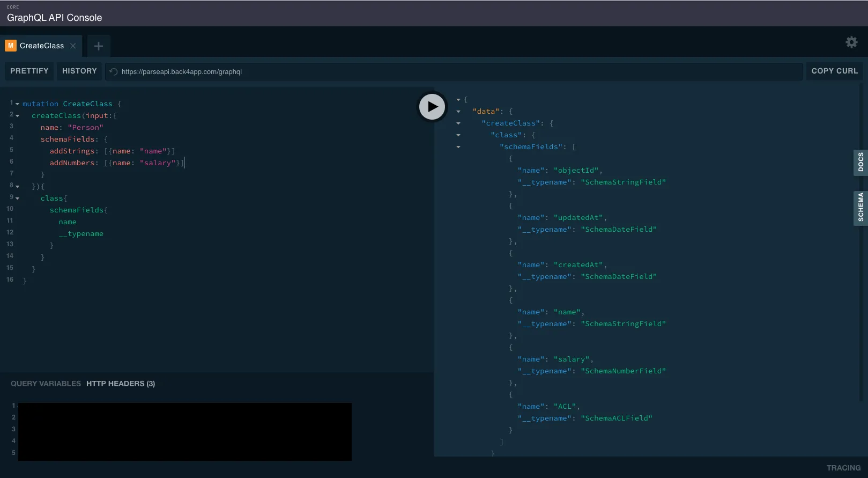Collapse the "createClass" response node
868x478 pixels.
[x=458, y=123]
